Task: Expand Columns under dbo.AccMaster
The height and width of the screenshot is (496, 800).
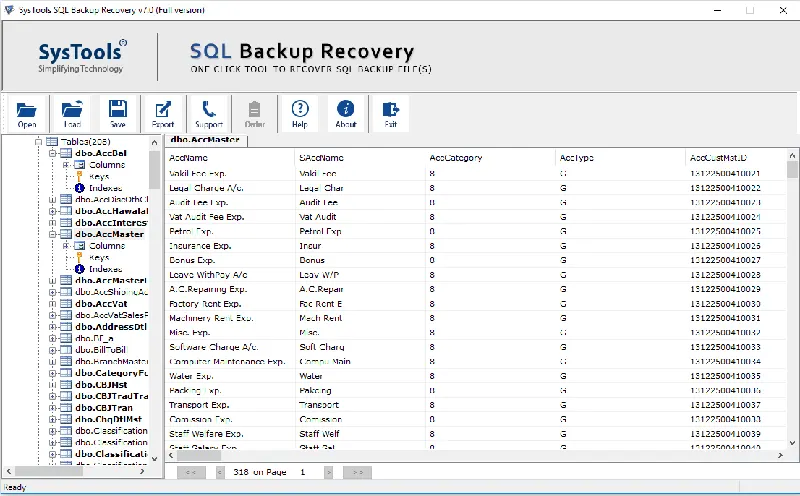Action: 66,246
